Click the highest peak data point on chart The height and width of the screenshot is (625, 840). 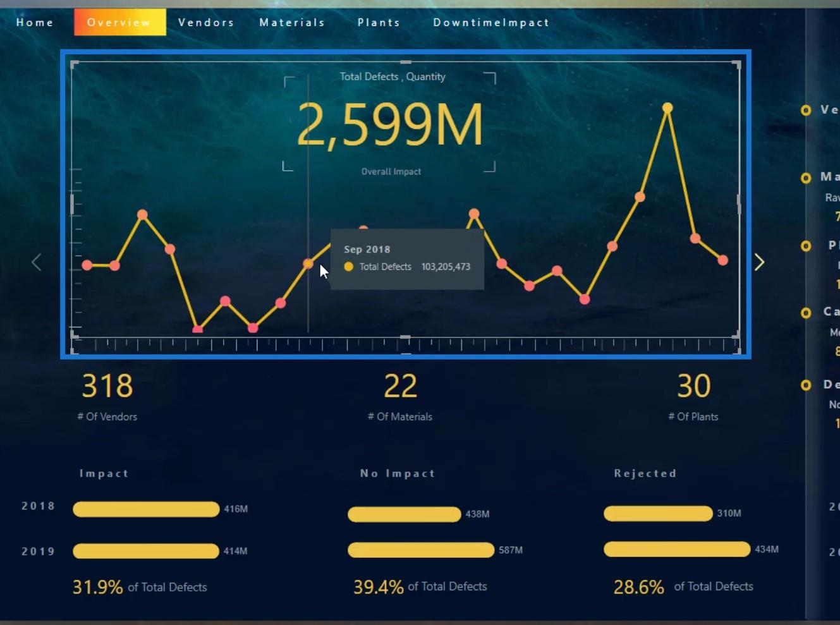point(667,108)
